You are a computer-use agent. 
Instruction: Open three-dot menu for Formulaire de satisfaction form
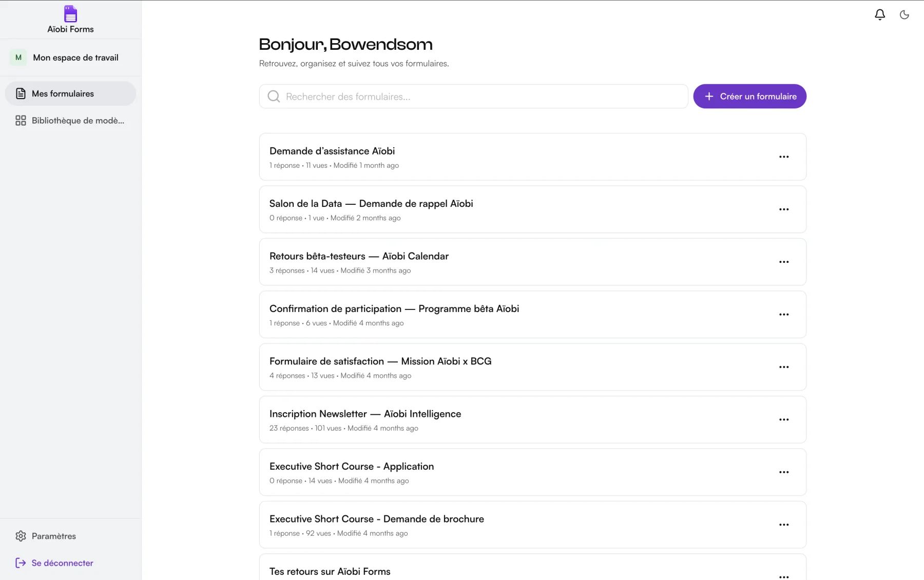click(783, 367)
